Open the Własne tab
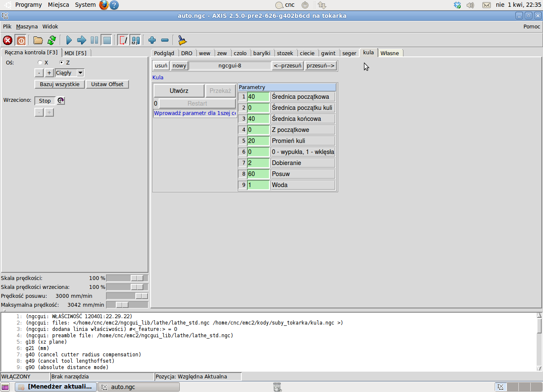Screen dimensions: 543x392 pos(390,53)
